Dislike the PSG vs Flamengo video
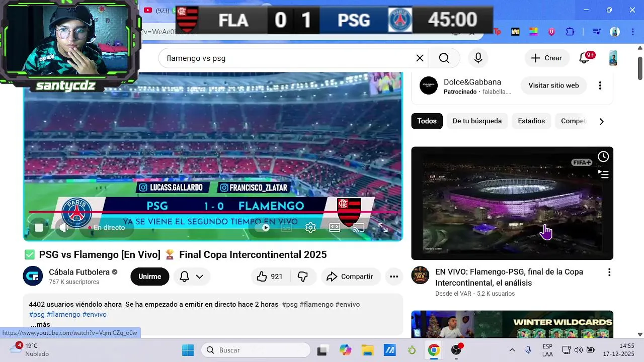Screen dimensions: 644x362 [x=303, y=277]
